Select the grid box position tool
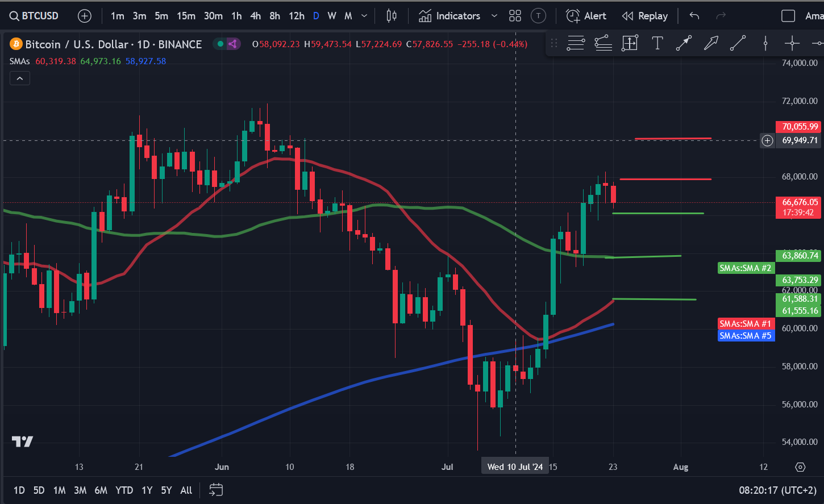The height and width of the screenshot is (504, 824). point(630,43)
